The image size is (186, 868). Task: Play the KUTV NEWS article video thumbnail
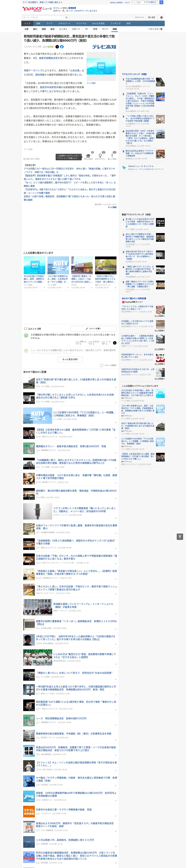click(101, 66)
